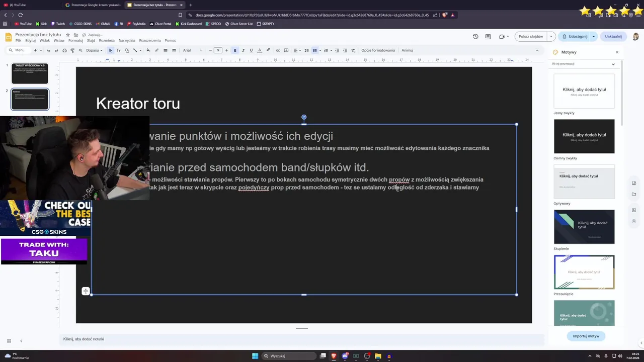This screenshot has width=644, height=362.
Task: Click the new slide plus button
Action: [35, 50]
